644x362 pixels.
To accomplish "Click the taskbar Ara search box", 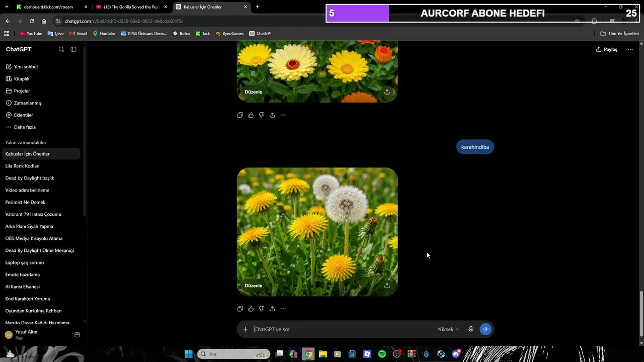I will coord(233,354).
